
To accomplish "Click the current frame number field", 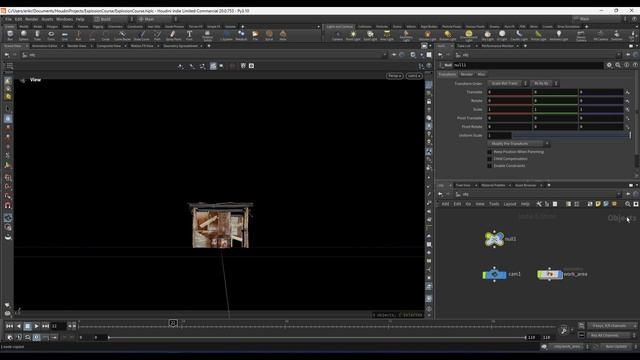I will (58, 326).
